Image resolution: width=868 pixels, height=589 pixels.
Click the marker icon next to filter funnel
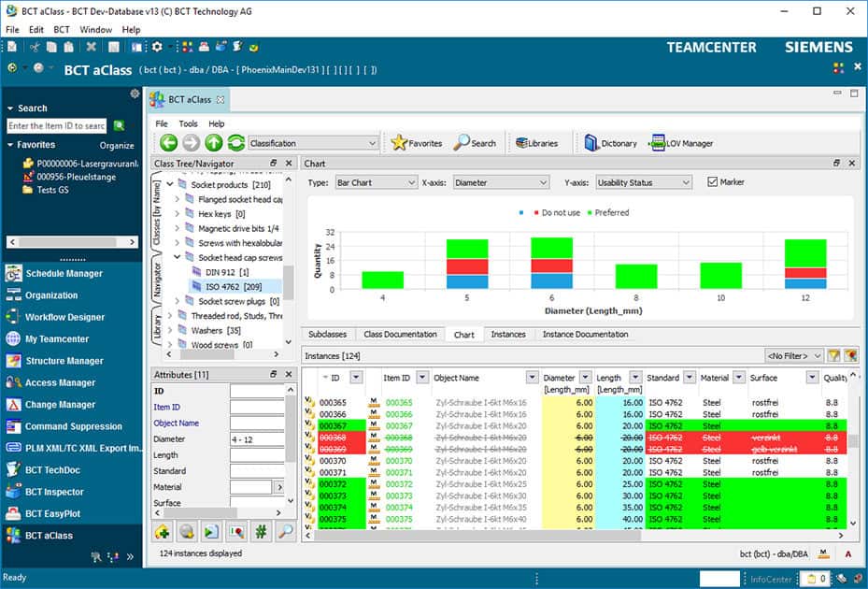tap(850, 355)
